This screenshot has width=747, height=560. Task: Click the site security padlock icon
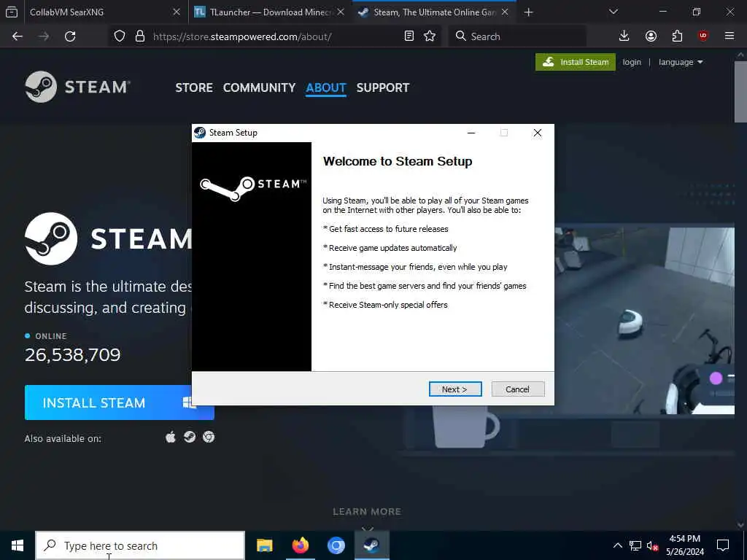point(140,36)
